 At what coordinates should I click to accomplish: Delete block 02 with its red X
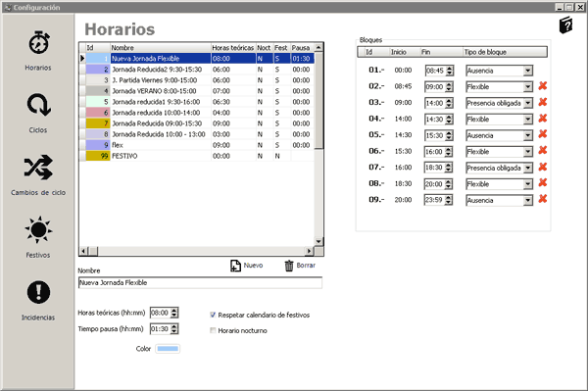[542, 86]
